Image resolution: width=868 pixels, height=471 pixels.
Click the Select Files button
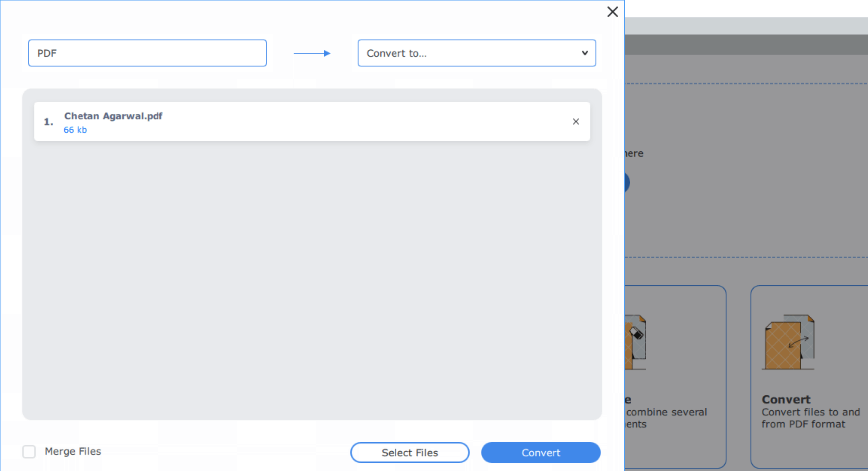[409, 452]
